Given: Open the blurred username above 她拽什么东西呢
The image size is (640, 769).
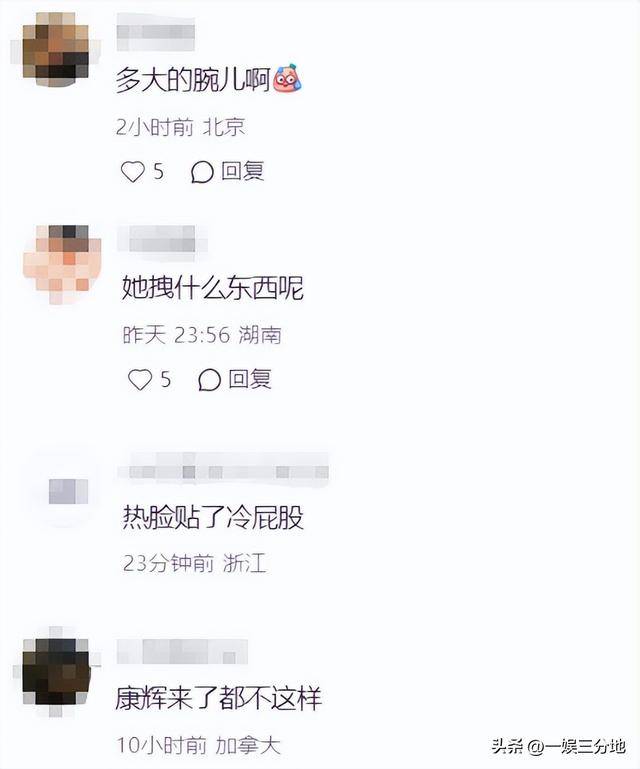Looking at the screenshot, I should (x=163, y=239).
